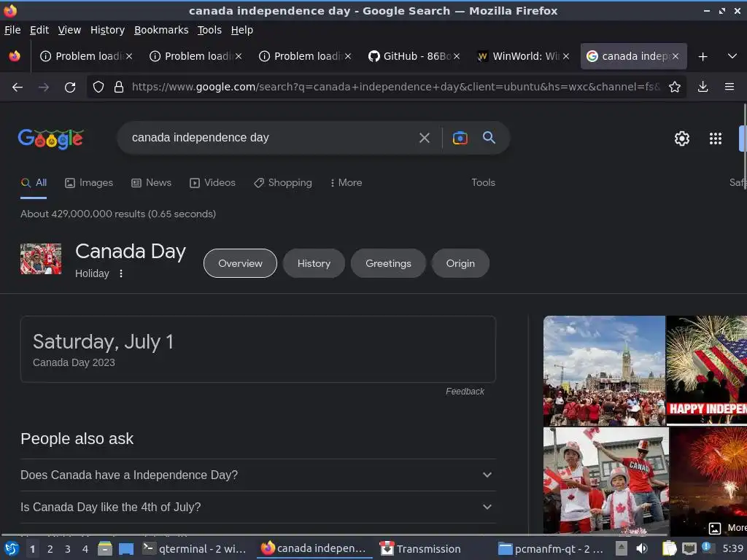This screenshot has height=560, width=747.
Task: Click the Google search magnifier button
Action: (489, 138)
